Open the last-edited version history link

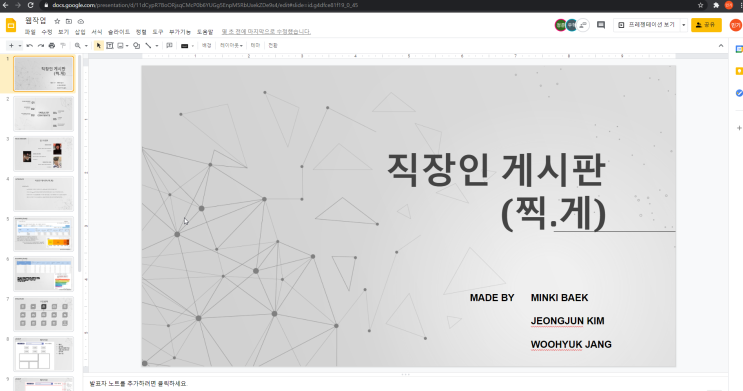266,32
